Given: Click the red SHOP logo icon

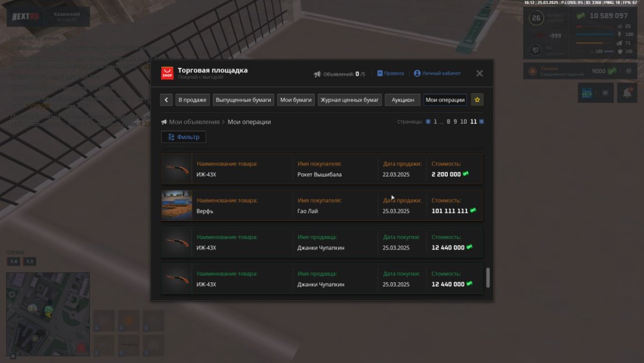Looking at the screenshot, I should (x=168, y=73).
